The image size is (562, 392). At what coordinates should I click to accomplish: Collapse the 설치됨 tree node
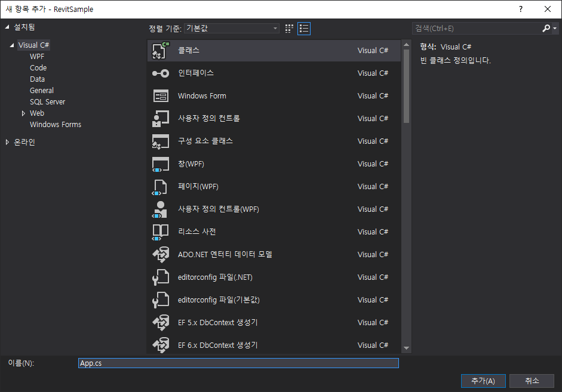click(7, 27)
